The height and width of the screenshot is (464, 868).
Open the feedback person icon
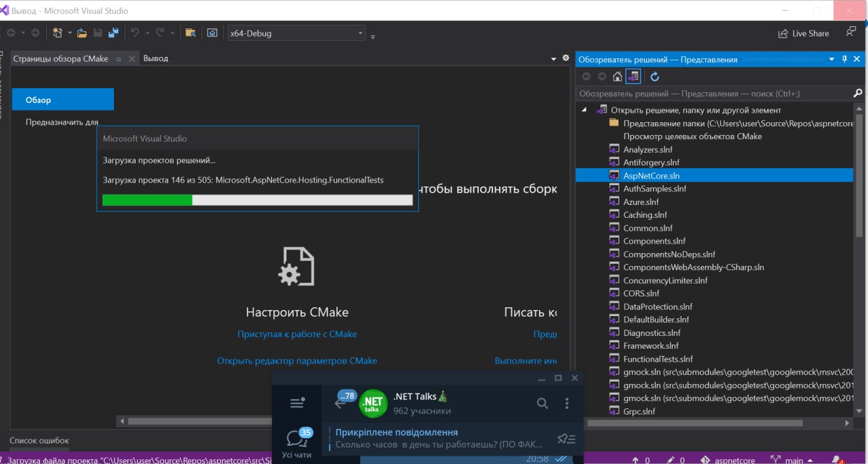[x=851, y=32]
